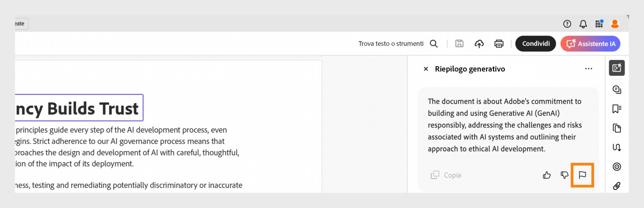This screenshot has height=208, width=644.
Task: Click the Trova testo o strumenti field
Action: click(x=391, y=44)
